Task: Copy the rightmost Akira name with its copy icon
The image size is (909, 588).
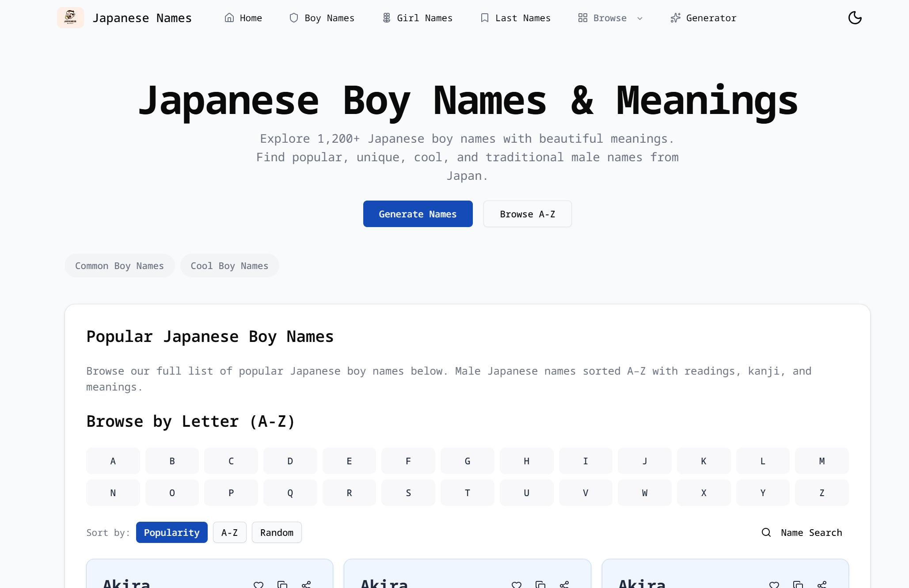Action: (x=798, y=584)
